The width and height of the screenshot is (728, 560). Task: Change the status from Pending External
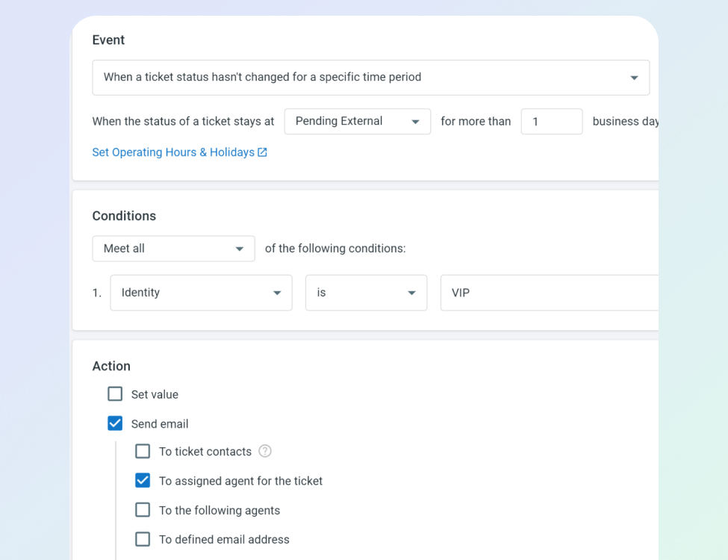(357, 121)
